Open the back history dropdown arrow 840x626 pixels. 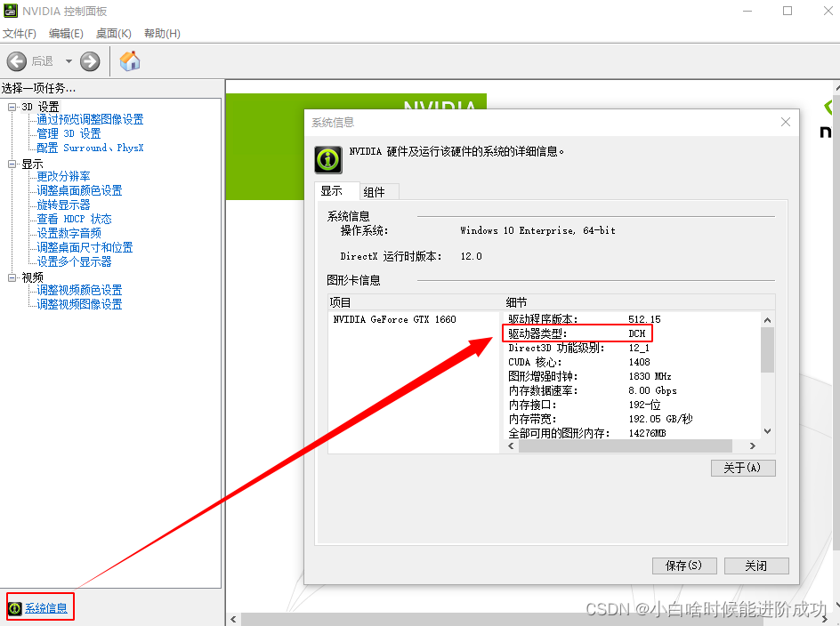click(69, 61)
